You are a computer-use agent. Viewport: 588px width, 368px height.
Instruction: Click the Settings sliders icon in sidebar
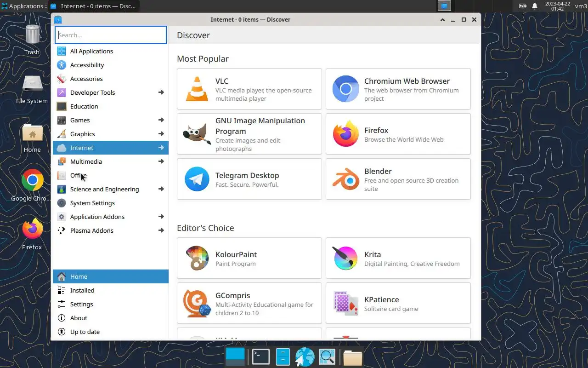(62, 304)
